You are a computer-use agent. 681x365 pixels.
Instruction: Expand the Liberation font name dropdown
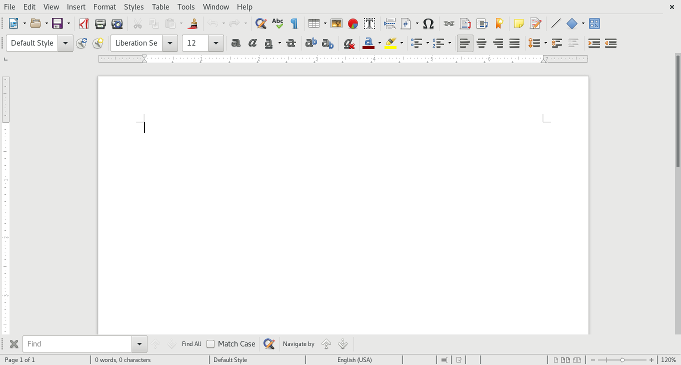170,43
